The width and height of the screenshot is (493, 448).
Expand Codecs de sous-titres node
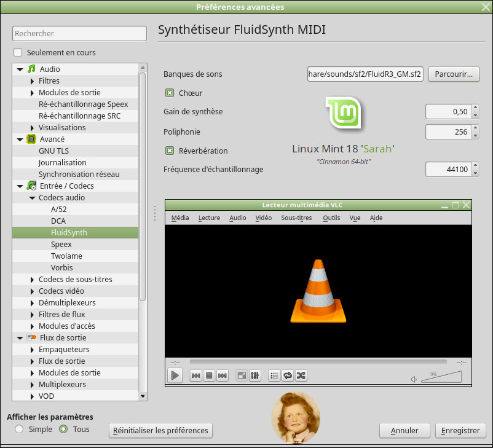point(32,280)
